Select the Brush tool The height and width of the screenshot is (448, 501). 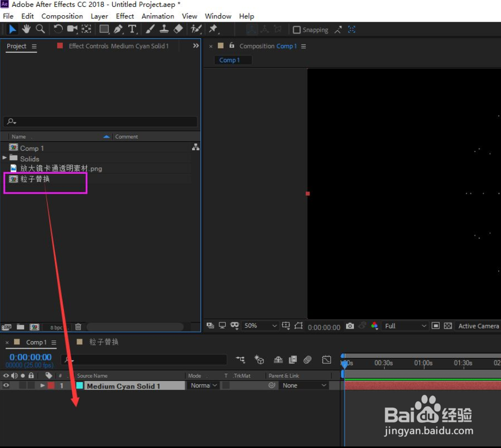pyautogui.click(x=150, y=29)
